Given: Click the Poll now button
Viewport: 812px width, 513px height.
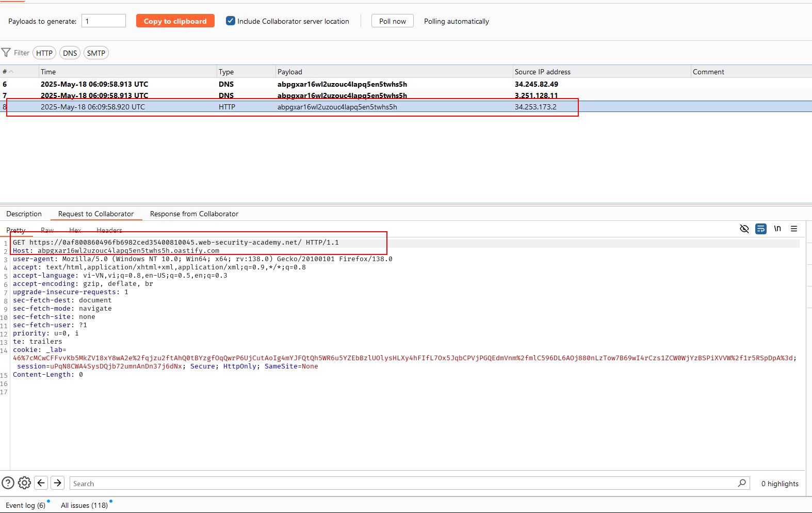Looking at the screenshot, I should (393, 21).
